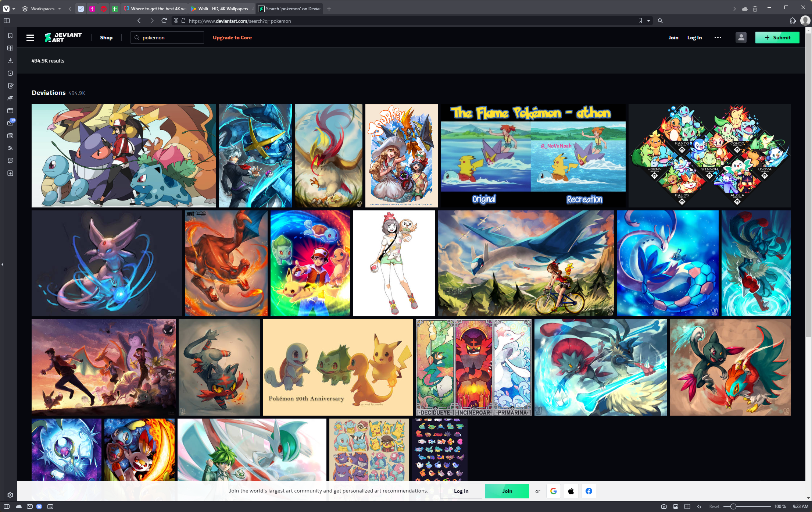The width and height of the screenshot is (812, 512).
Task: Click Upgrade to Core link
Action: 232,38
